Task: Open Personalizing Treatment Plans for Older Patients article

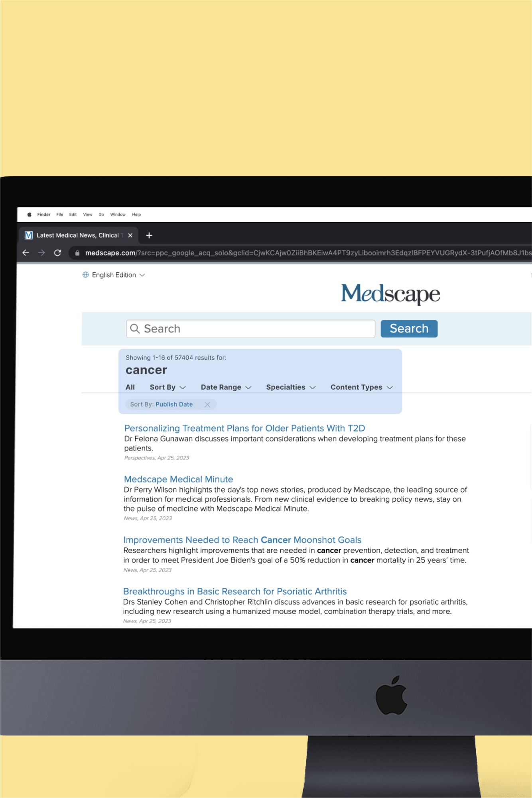Action: pyautogui.click(x=244, y=428)
